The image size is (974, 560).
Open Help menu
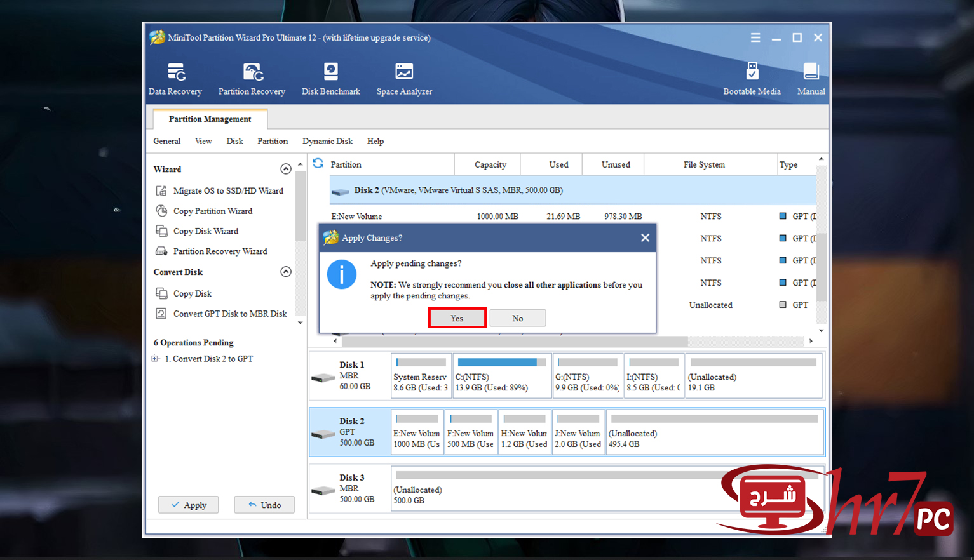[375, 141]
